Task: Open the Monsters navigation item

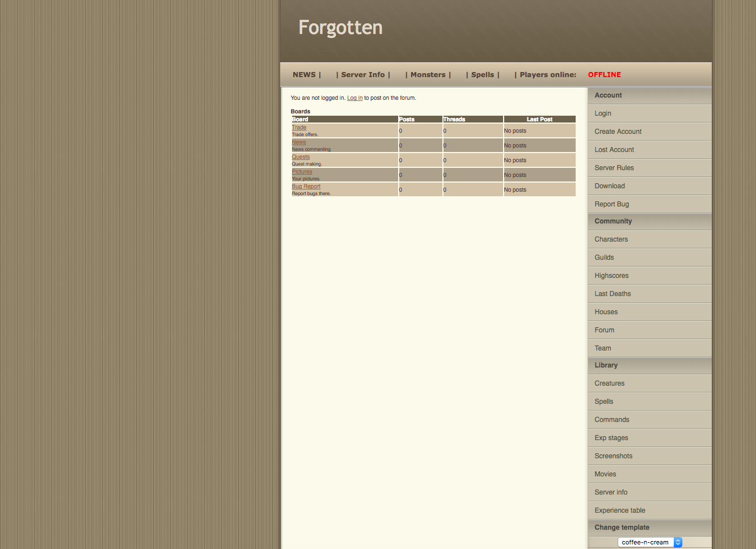Action: tap(428, 74)
